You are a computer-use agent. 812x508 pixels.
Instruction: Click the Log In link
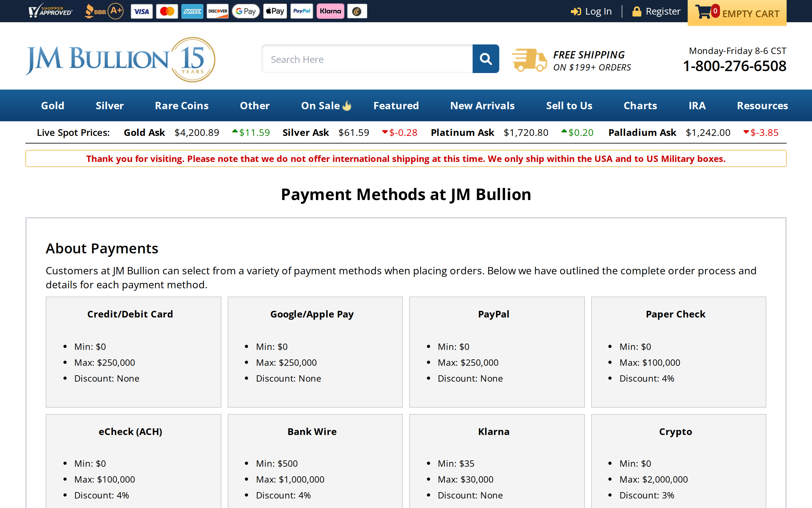coord(598,11)
